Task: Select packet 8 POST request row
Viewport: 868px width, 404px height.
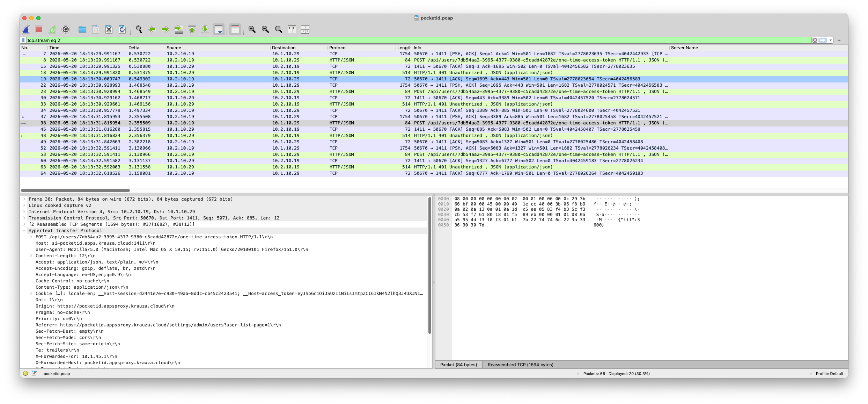Action: pos(434,60)
